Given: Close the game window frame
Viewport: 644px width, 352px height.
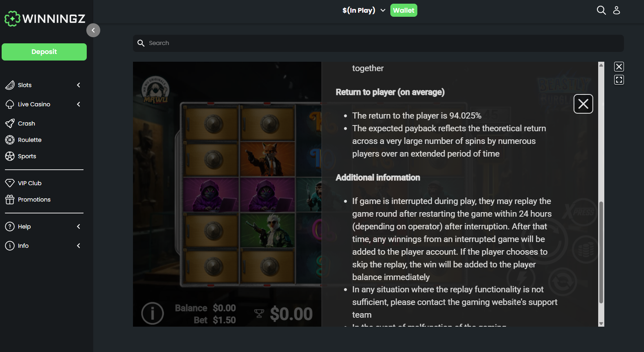Looking at the screenshot, I should (619, 67).
